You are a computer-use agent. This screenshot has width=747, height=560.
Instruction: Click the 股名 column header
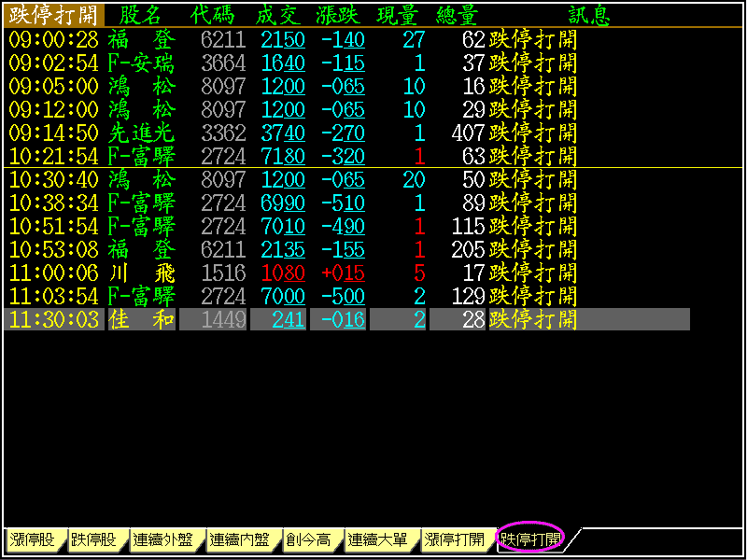tap(141, 15)
